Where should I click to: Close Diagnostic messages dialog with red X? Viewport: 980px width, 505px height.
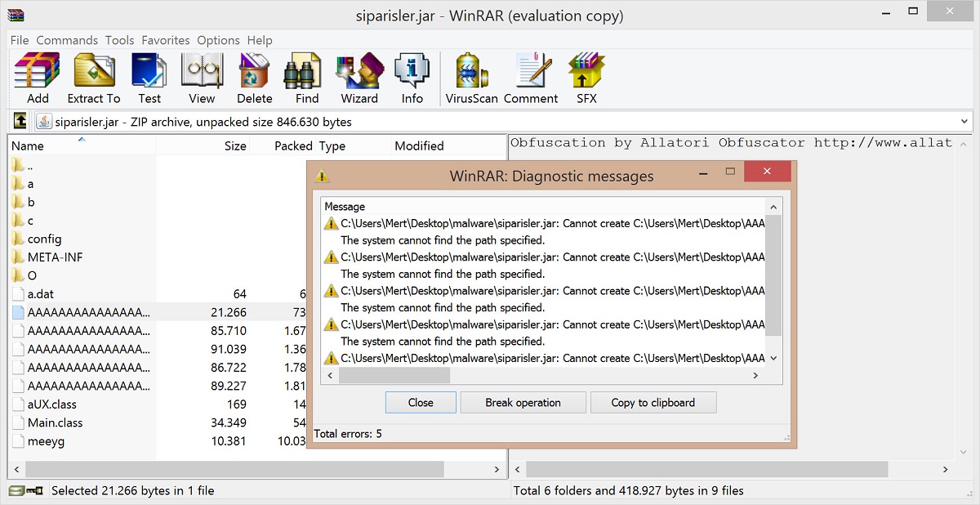767,172
